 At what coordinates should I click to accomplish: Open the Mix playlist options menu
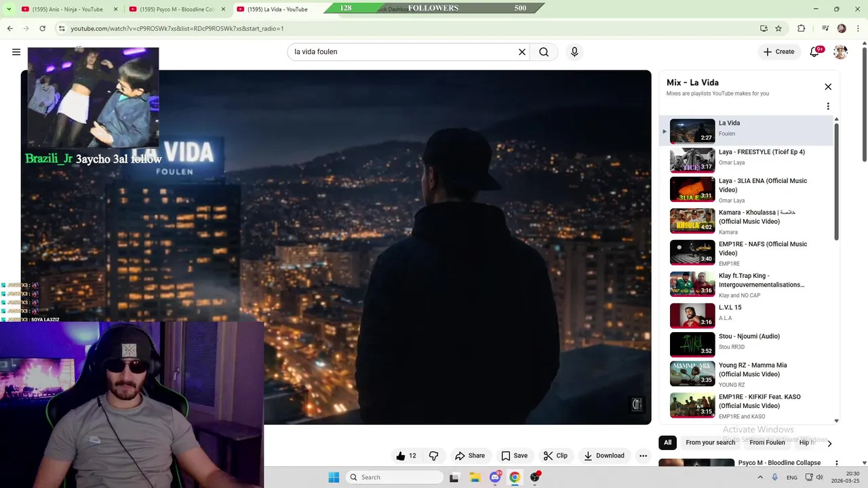(828, 106)
